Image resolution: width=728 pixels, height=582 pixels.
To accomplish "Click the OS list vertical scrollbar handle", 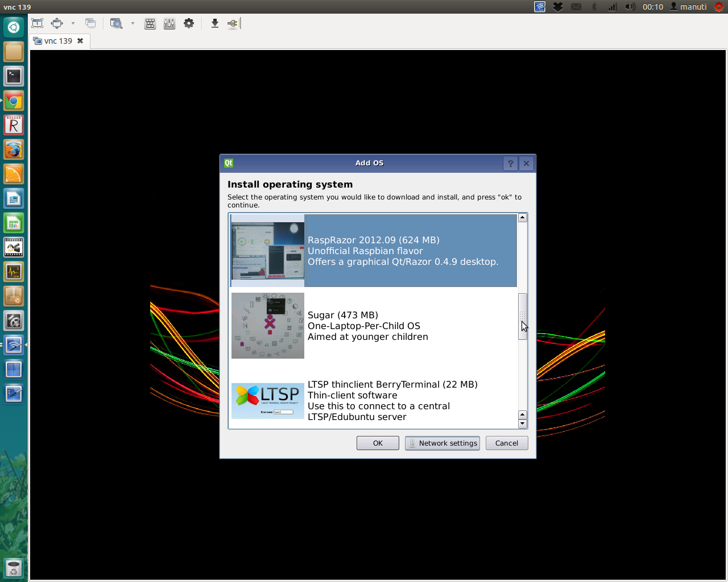I will pos(523,317).
